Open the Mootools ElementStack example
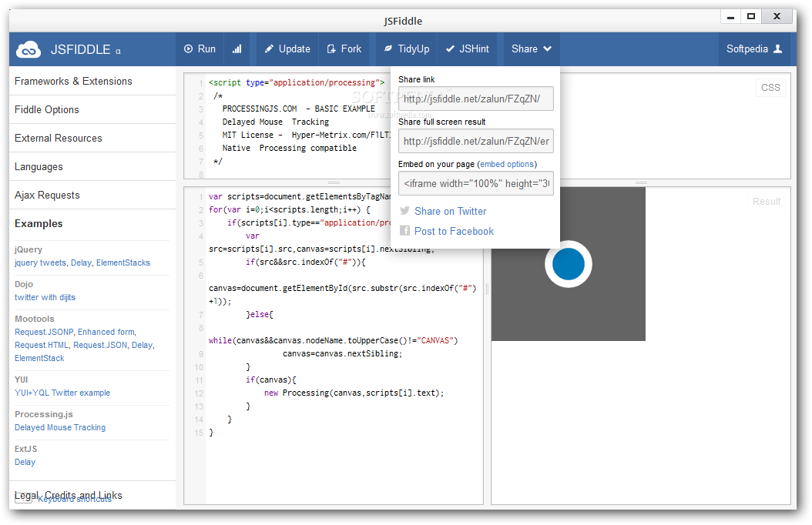This screenshot has height=525, width=812. click(x=39, y=358)
